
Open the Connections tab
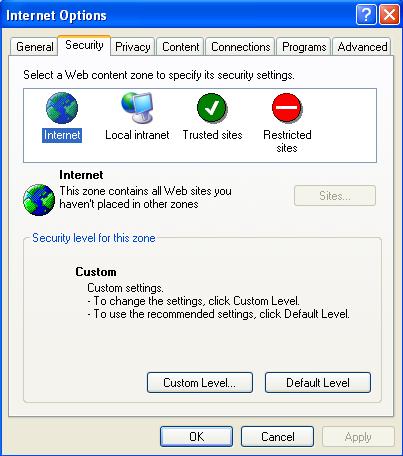(x=241, y=47)
